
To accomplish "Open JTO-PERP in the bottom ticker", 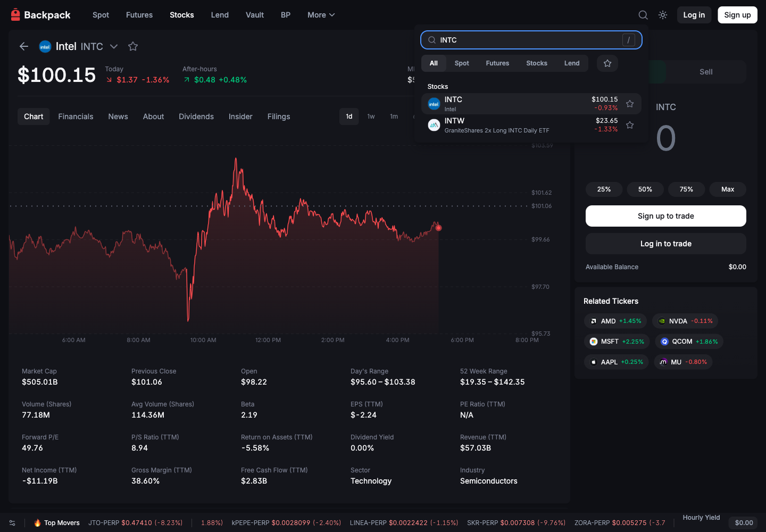I will [x=136, y=523].
